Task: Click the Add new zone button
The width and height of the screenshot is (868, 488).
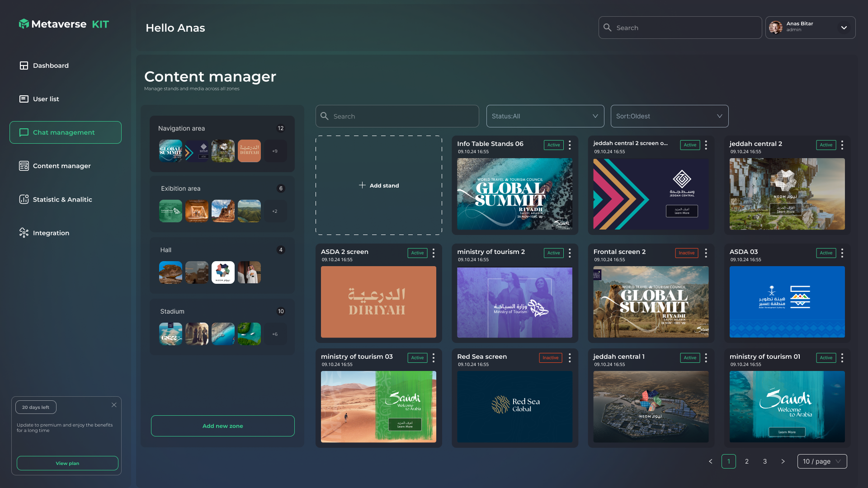Action: tap(222, 426)
